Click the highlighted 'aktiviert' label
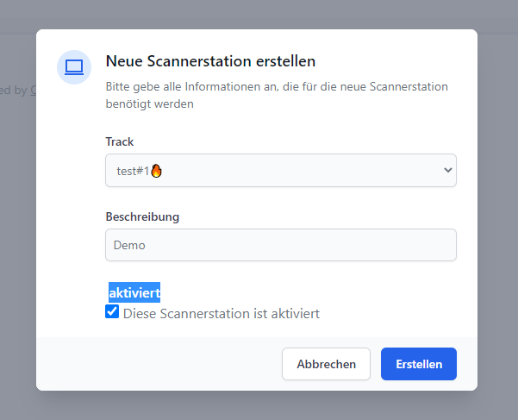The height and width of the screenshot is (420, 518). pyautogui.click(x=134, y=293)
